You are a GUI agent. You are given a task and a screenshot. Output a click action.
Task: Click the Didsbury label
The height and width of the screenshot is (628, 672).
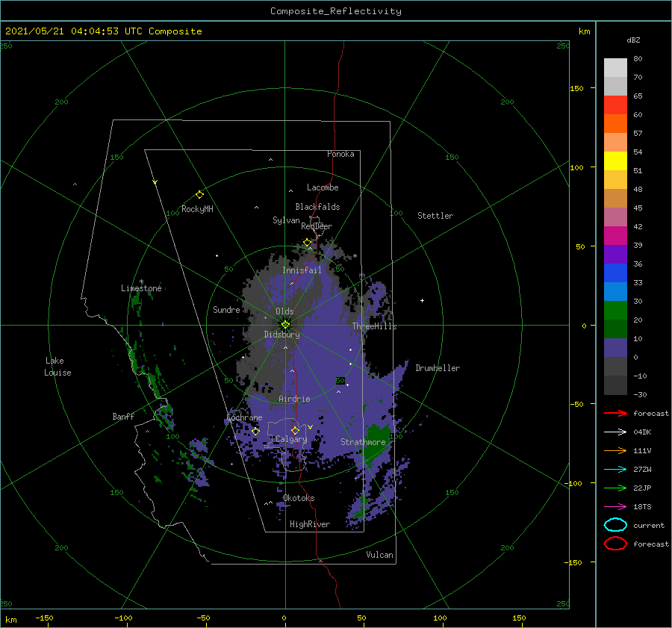click(282, 335)
